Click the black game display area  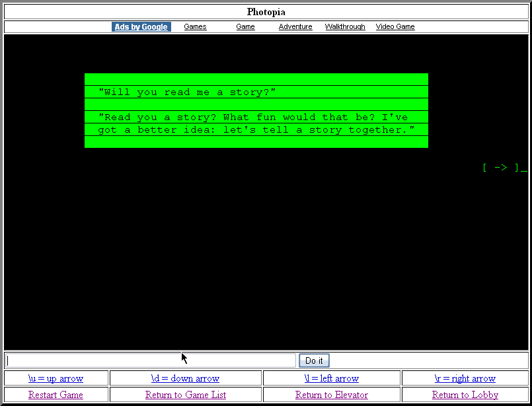[x=264, y=264]
